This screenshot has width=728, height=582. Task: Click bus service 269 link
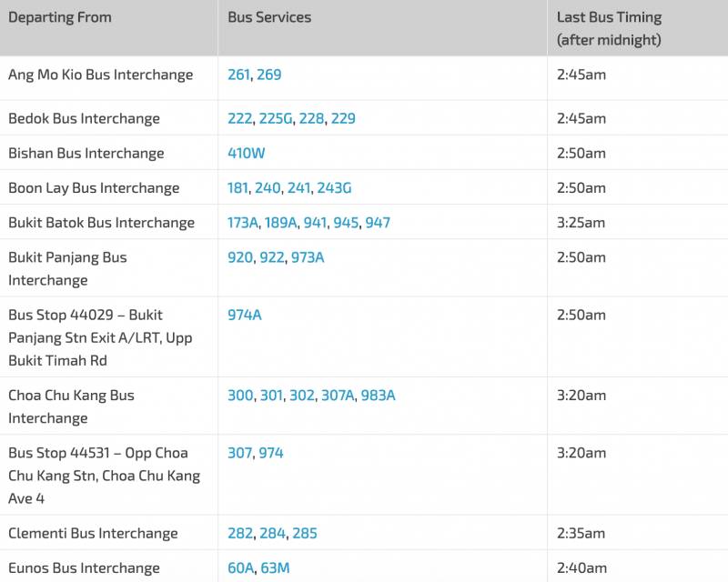(269, 75)
